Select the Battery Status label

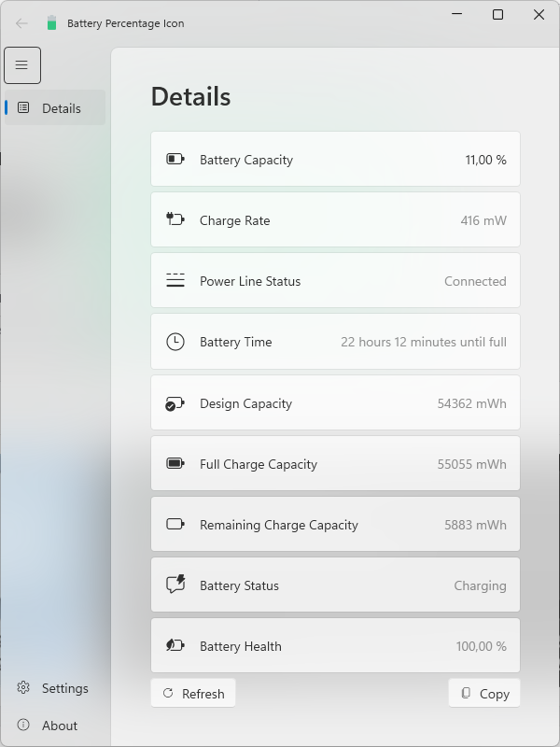pos(239,585)
